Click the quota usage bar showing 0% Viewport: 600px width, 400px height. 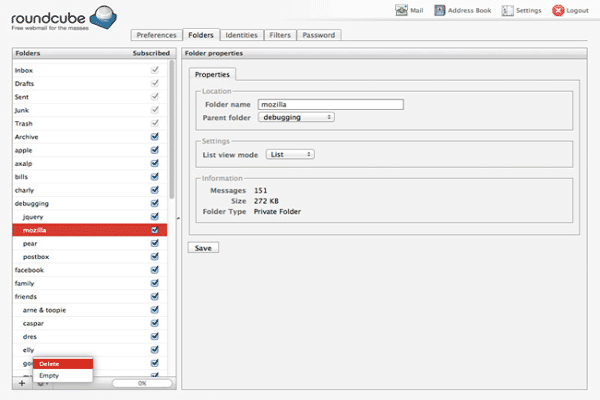141,383
